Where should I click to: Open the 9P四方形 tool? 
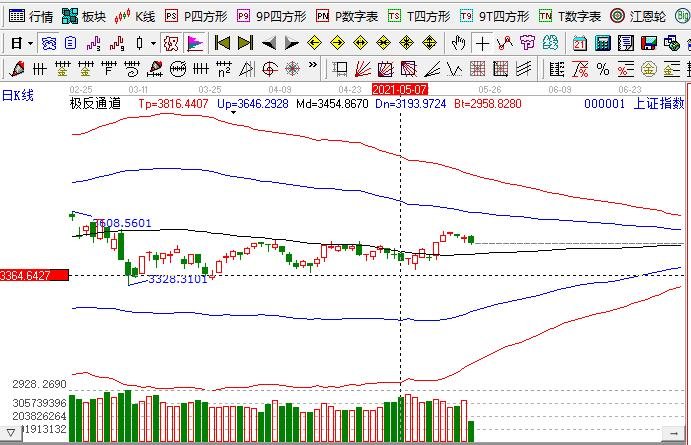click(271, 17)
